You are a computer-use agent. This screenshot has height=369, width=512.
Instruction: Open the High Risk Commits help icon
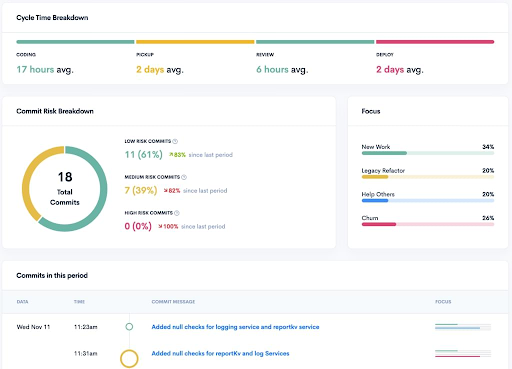point(177,213)
